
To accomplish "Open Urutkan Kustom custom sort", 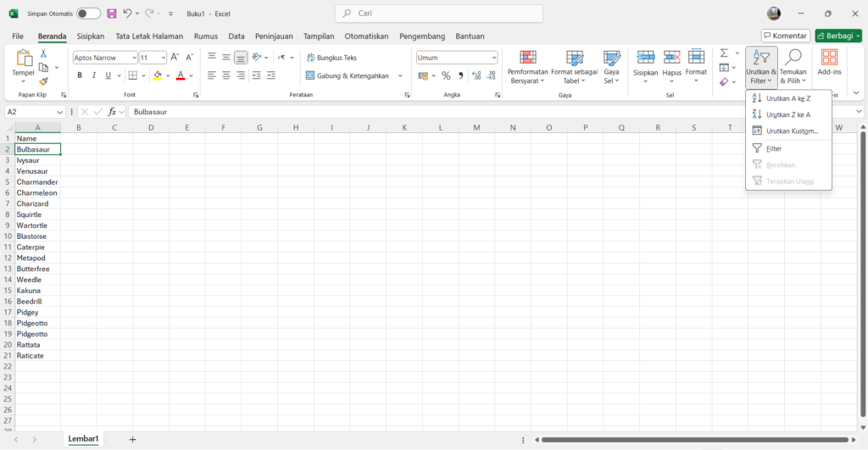I will (788, 131).
